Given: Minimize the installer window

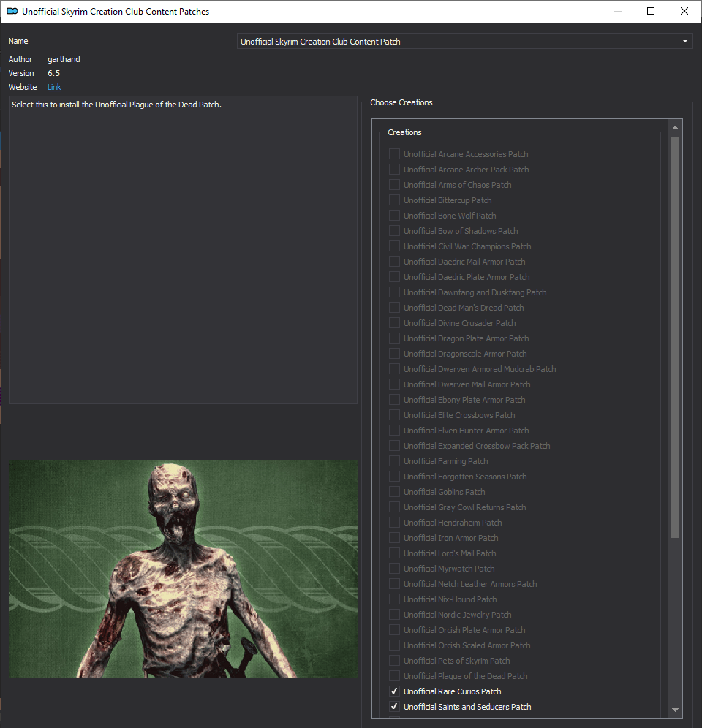Looking at the screenshot, I should [618, 11].
